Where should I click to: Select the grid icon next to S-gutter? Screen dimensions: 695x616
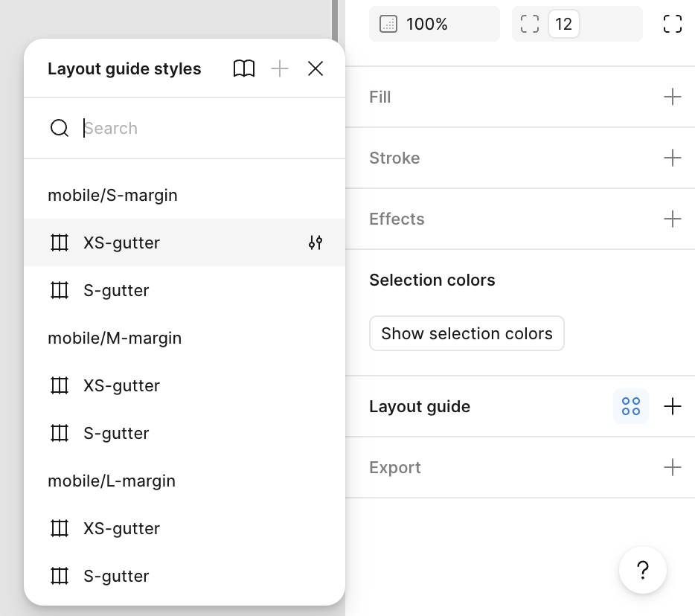point(59,290)
